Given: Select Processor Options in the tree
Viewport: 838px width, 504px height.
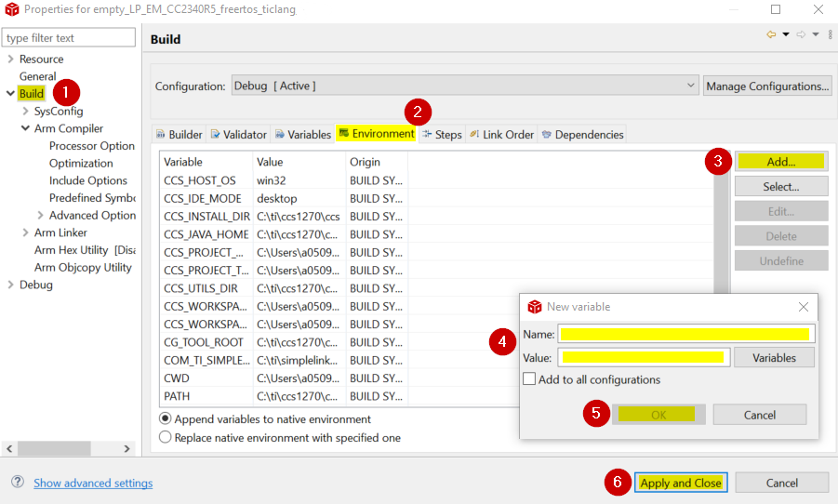Looking at the screenshot, I should (x=91, y=146).
